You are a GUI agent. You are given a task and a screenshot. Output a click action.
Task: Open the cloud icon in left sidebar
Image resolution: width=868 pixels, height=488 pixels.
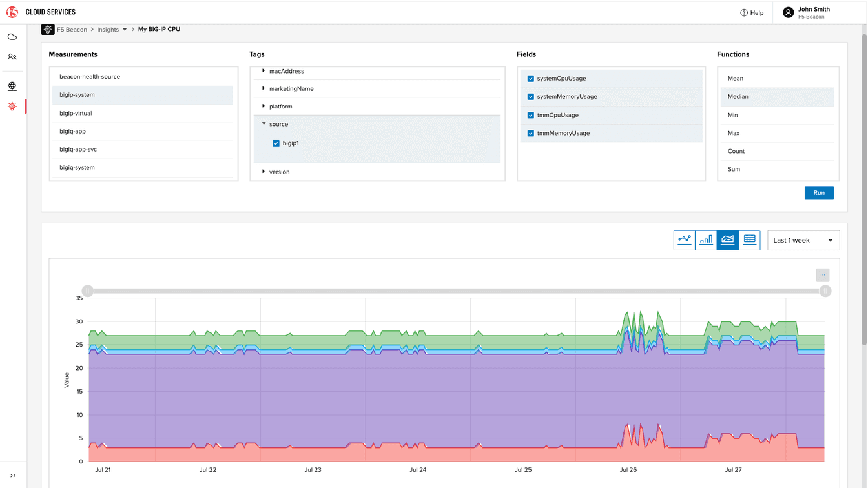click(12, 37)
